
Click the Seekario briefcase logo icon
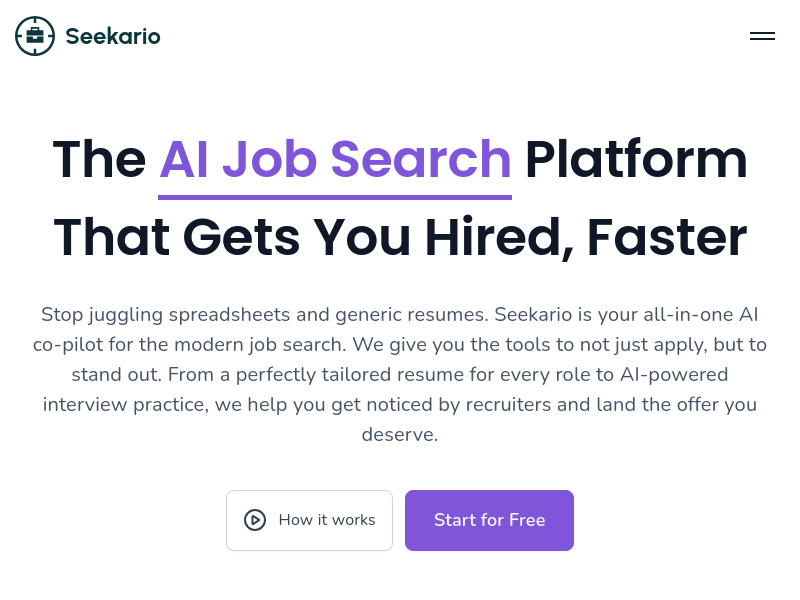pyautogui.click(x=35, y=36)
